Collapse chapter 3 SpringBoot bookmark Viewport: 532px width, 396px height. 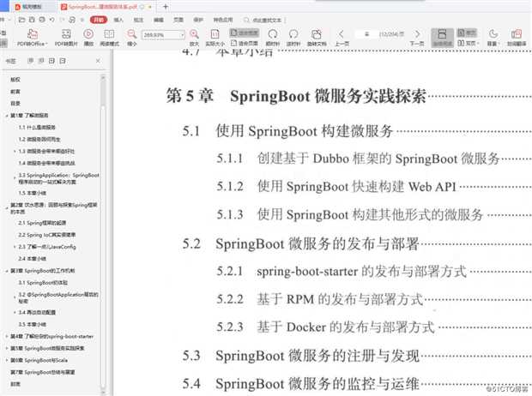tap(7, 271)
